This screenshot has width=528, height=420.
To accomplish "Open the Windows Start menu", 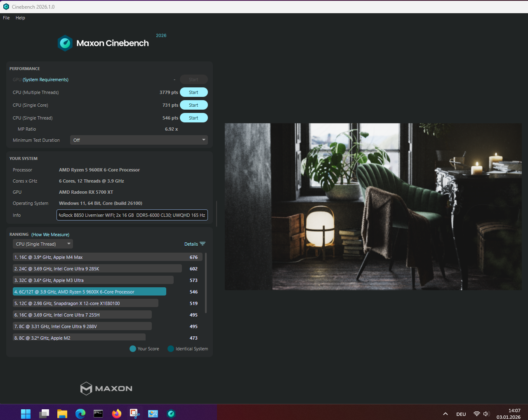I will [26, 413].
